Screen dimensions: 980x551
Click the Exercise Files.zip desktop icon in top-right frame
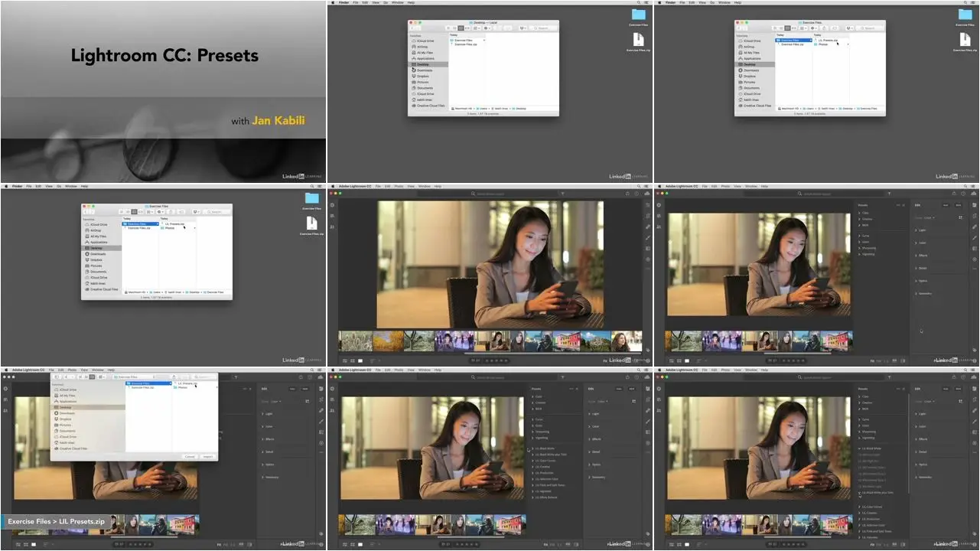tap(965, 41)
